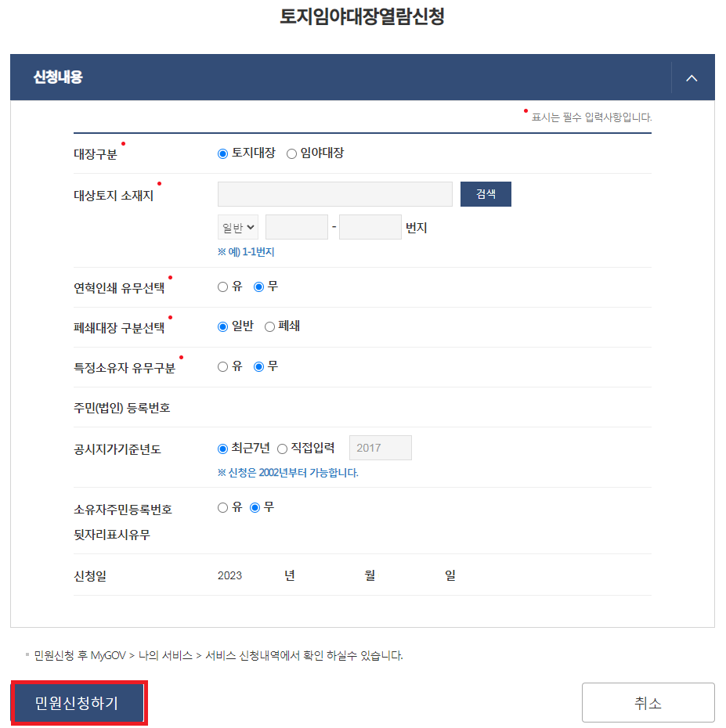The width and height of the screenshot is (726, 728).
Task: Click the 검색 search button
Action: [x=486, y=194]
